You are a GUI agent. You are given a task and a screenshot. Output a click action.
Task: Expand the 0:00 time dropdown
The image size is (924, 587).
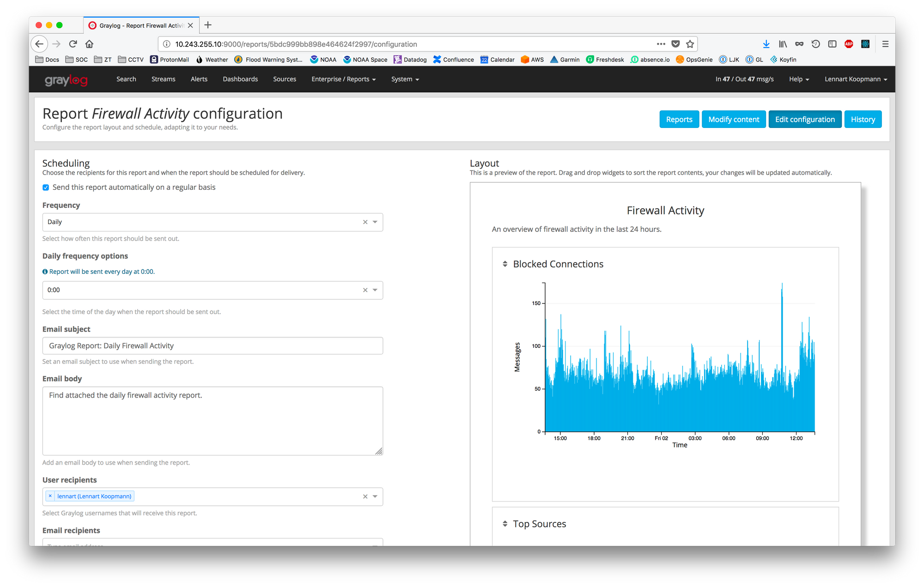(x=375, y=290)
